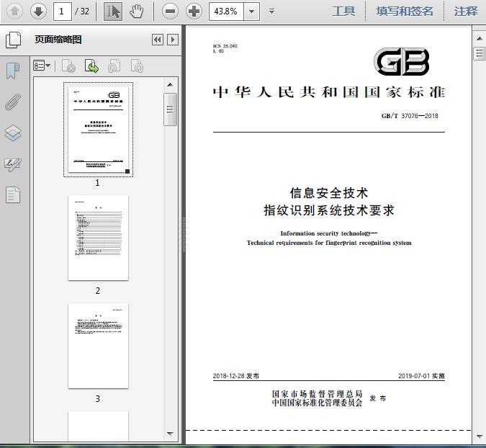Click 国家市场监督管理总局 issuer text
This screenshot has width=486, height=448.
(317, 394)
